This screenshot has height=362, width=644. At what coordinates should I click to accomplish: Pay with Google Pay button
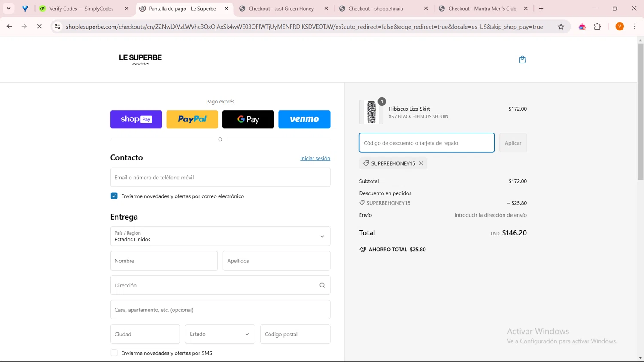pos(248,119)
